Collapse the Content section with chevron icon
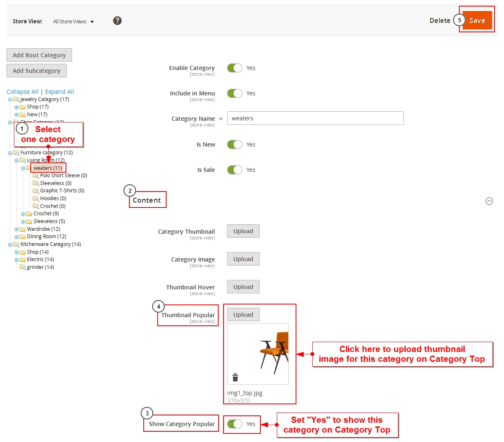The height and width of the screenshot is (442, 504). [x=489, y=201]
